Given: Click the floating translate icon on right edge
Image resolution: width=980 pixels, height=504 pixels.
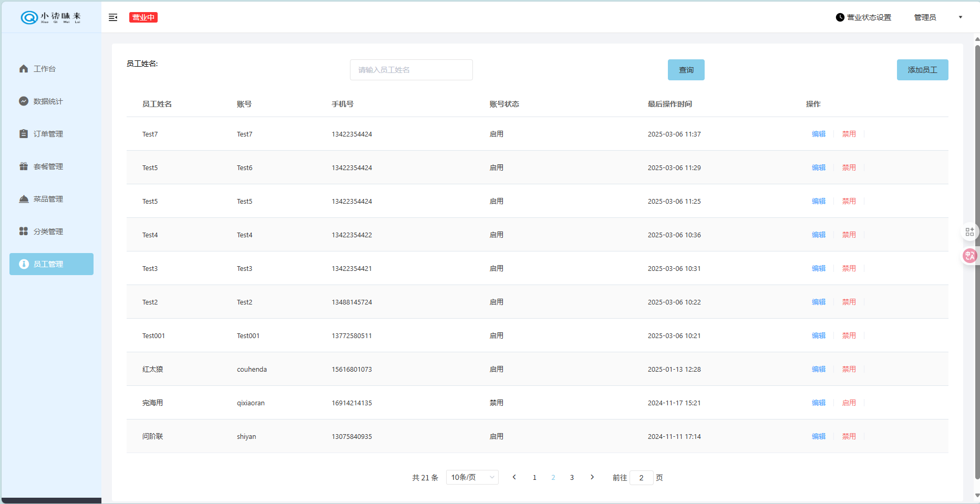Looking at the screenshot, I should [969, 256].
